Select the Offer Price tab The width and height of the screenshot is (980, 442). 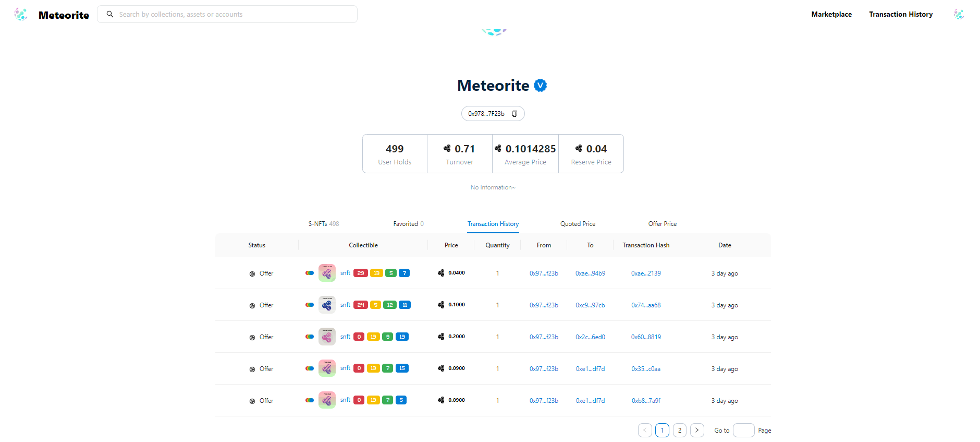click(x=662, y=224)
